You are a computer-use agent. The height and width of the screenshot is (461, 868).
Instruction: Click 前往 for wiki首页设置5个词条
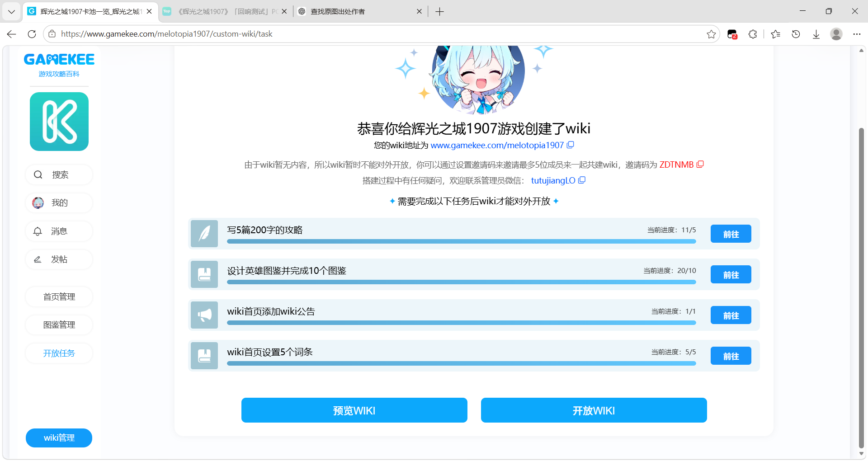click(731, 356)
